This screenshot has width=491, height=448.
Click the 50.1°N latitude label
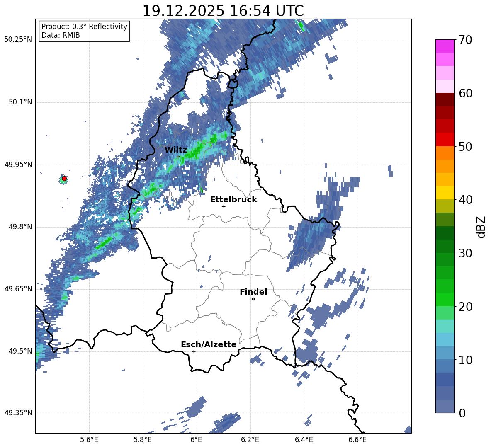pos(20,102)
